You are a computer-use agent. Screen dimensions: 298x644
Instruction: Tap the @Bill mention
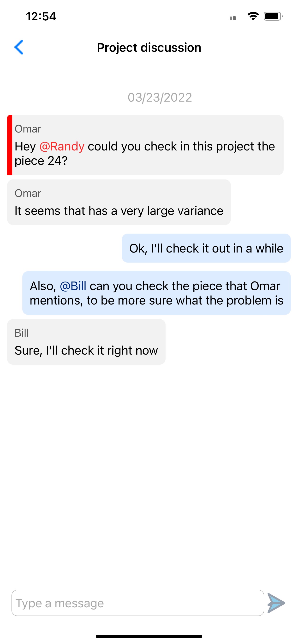point(73,286)
